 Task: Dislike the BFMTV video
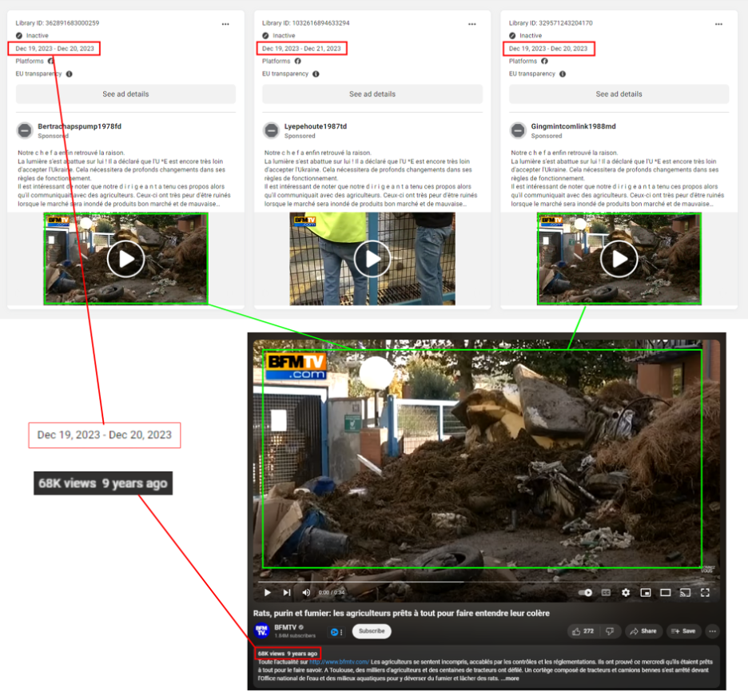(610, 630)
